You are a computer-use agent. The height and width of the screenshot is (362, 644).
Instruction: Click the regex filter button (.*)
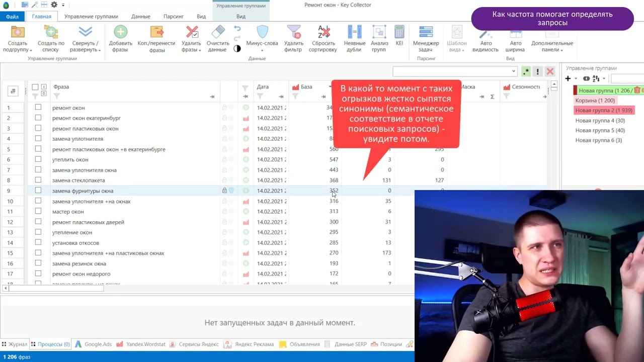point(526,71)
